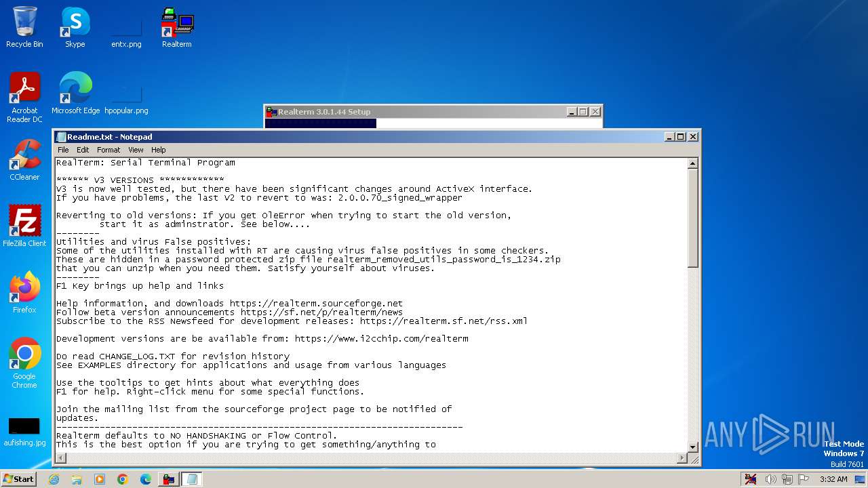Click the Notepad title bar icon
The width and height of the screenshot is (868, 488).
(x=61, y=137)
